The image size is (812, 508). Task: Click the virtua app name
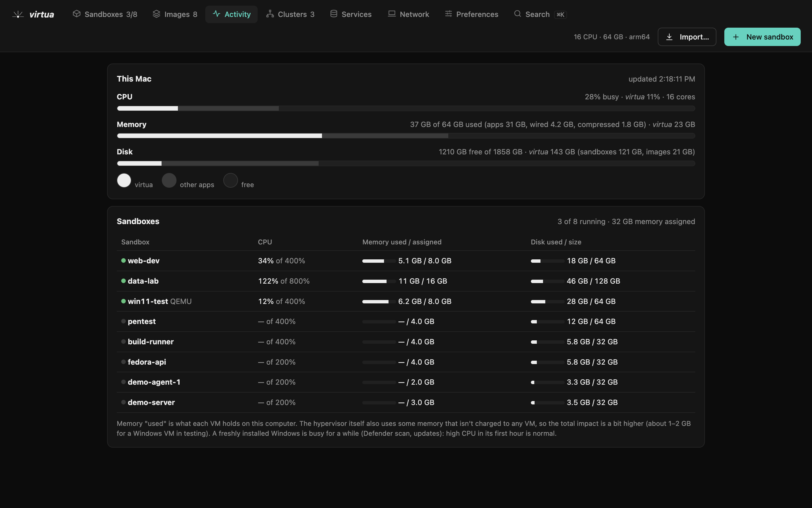[42, 14]
